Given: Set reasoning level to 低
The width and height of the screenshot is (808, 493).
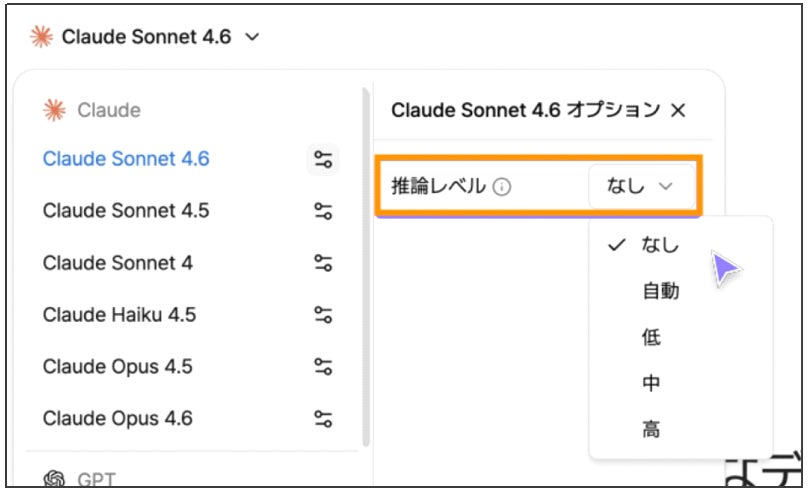Looking at the screenshot, I should (x=651, y=338).
